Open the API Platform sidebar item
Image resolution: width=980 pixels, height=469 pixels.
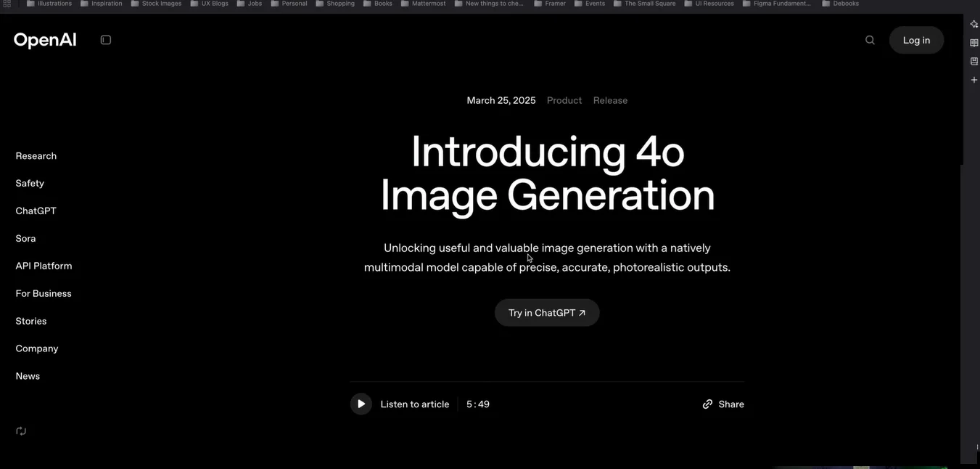(44, 266)
